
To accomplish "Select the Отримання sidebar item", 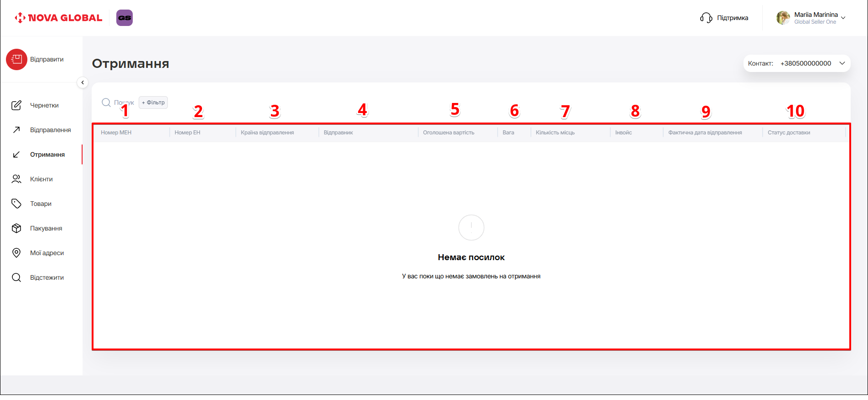I will pyautogui.click(x=47, y=154).
